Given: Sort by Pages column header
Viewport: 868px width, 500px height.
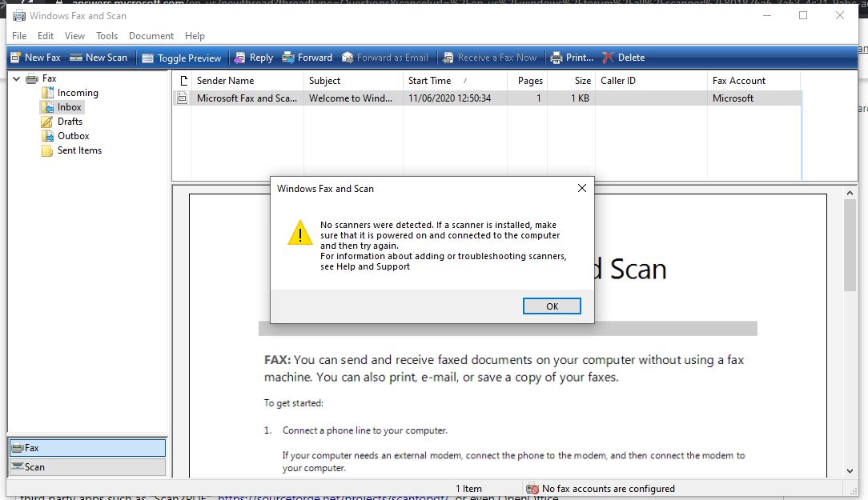Looking at the screenshot, I should pos(528,81).
